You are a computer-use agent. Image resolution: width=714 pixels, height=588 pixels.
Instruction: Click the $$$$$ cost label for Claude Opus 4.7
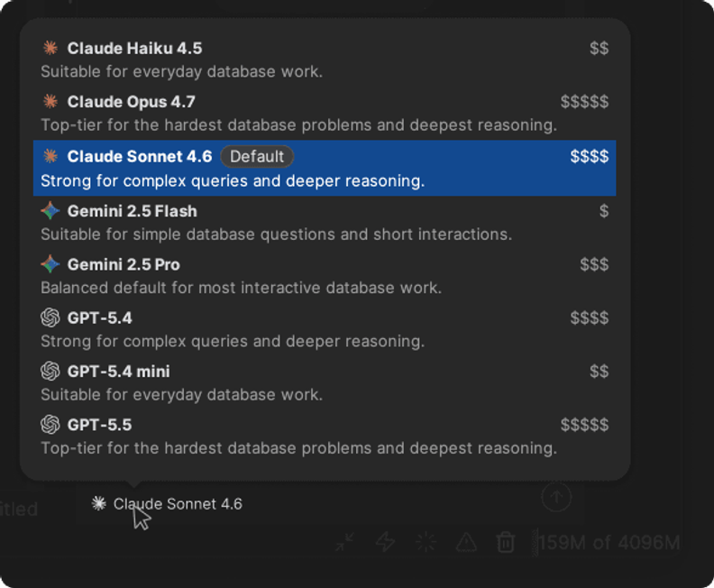(x=584, y=102)
